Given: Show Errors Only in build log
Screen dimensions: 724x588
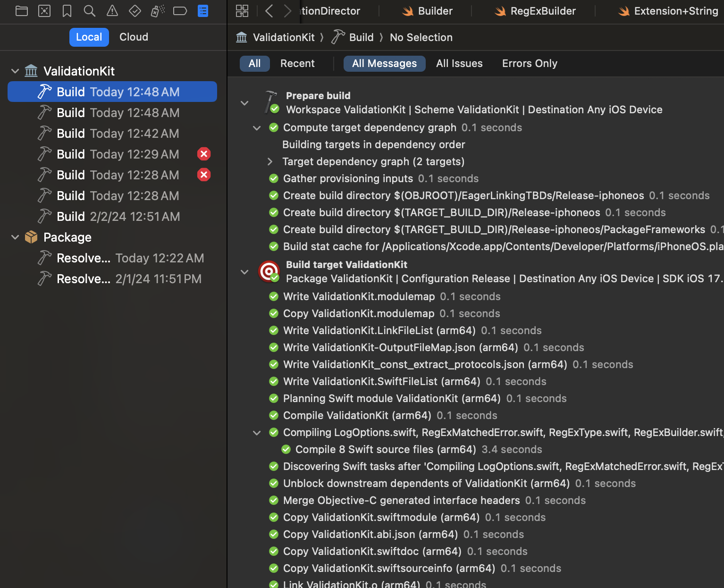Looking at the screenshot, I should [530, 63].
